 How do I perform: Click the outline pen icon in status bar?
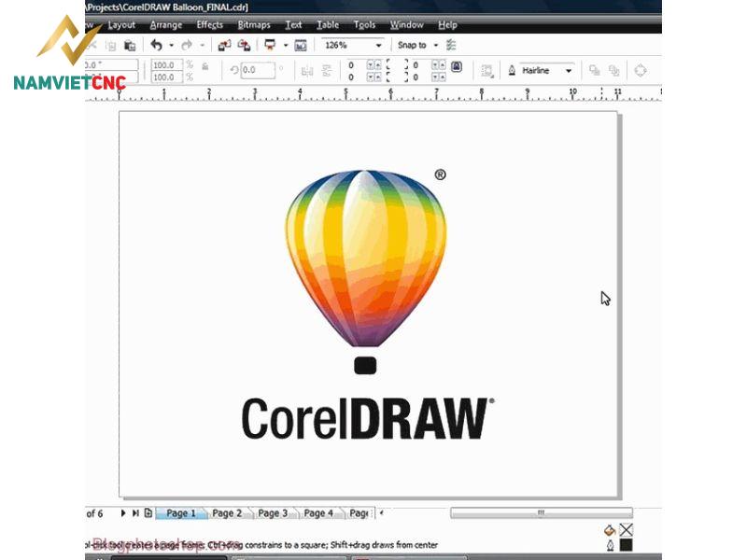tap(611, 545)
